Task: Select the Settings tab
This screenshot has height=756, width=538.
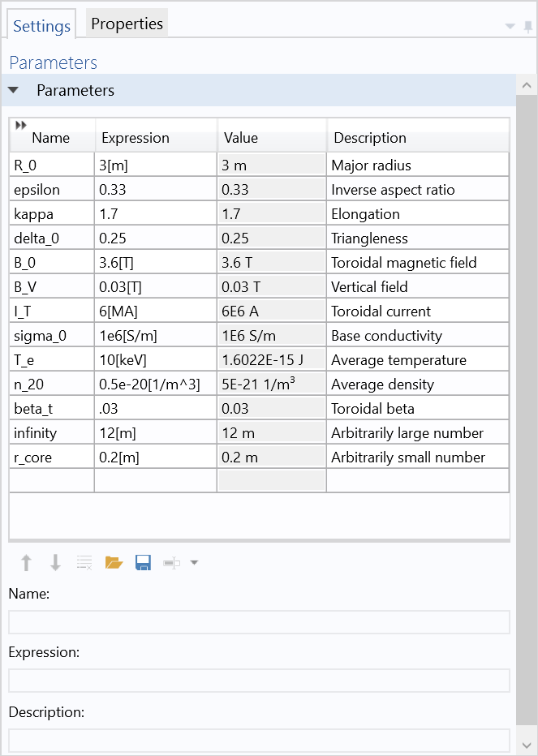Action: 42,26
